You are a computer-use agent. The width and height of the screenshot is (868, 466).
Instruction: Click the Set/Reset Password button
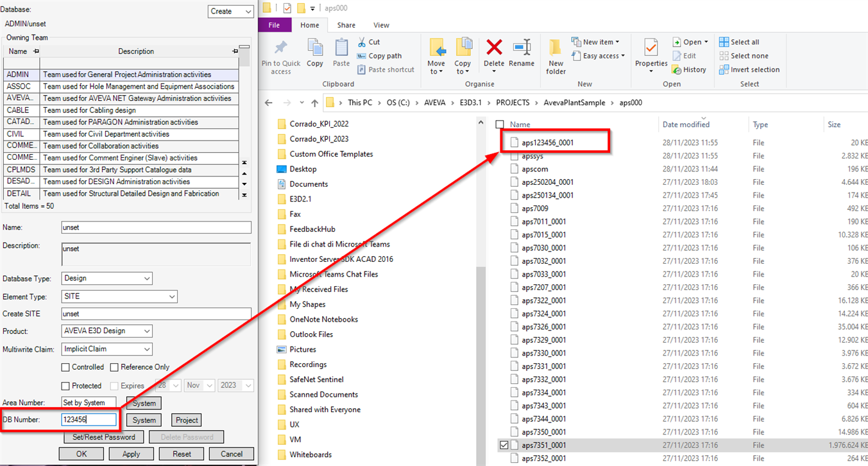104,437
